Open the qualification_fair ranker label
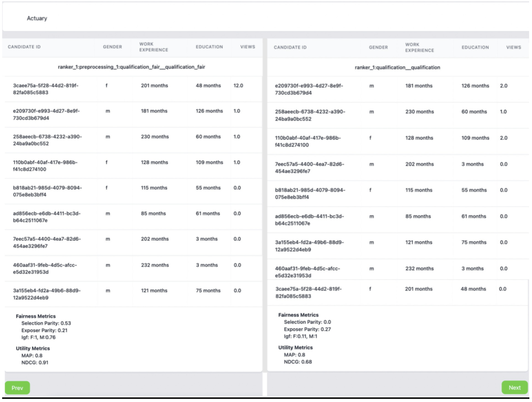Viewport: 532px width, 402px height. pyautogui.click(x=132, y=67)
